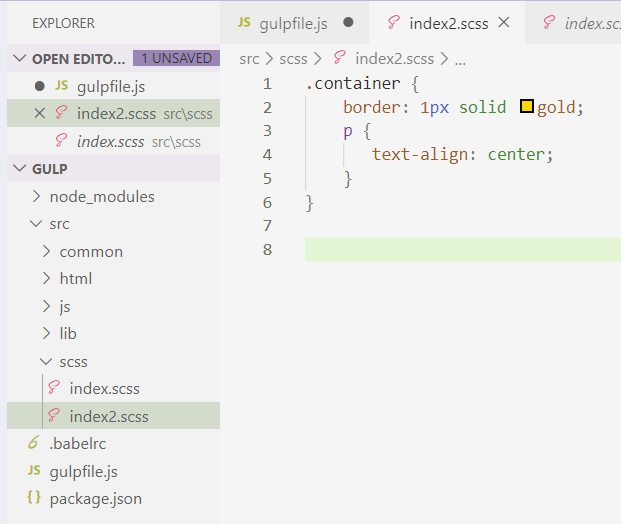Open gulpfile.js from the GULP file tree
Screen dimensions: 621x524
point(83,471)
